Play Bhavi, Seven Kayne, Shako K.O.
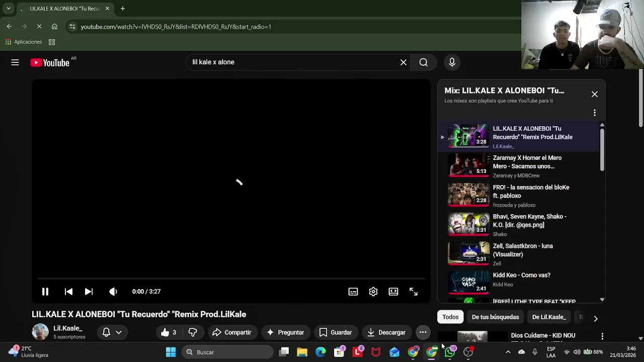The height and width of the screenshot is (362, 644). [x=518, y=225]
